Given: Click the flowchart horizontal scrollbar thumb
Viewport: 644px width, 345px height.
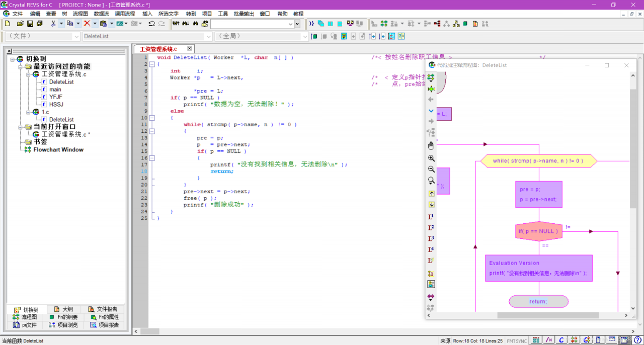Looking at the screenshot, I should pos(547,315).
